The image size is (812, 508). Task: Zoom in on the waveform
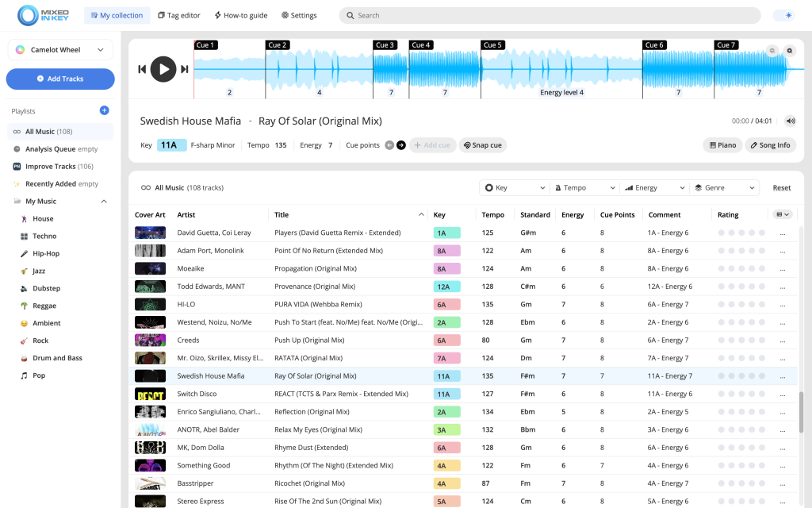click(788, 51)
